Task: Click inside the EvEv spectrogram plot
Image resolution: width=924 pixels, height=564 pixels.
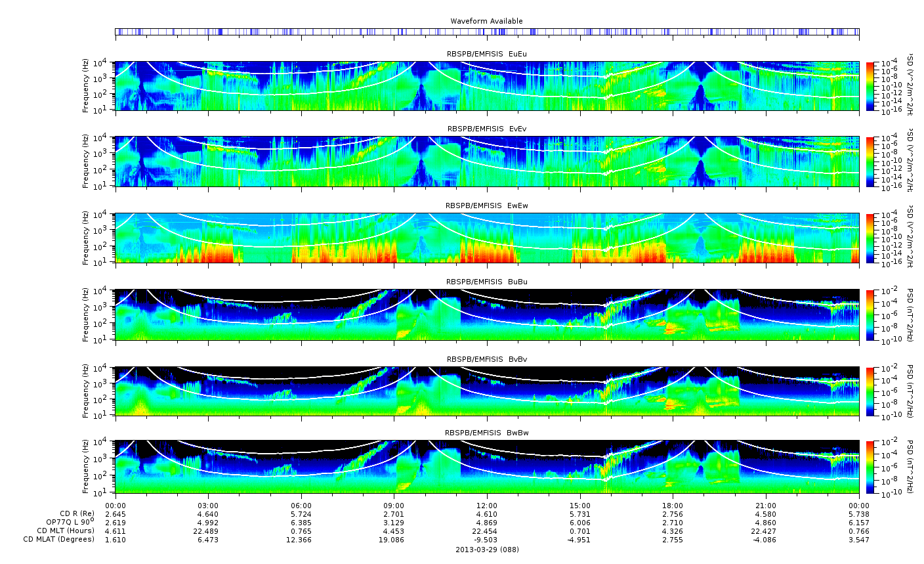Action: 487,162
